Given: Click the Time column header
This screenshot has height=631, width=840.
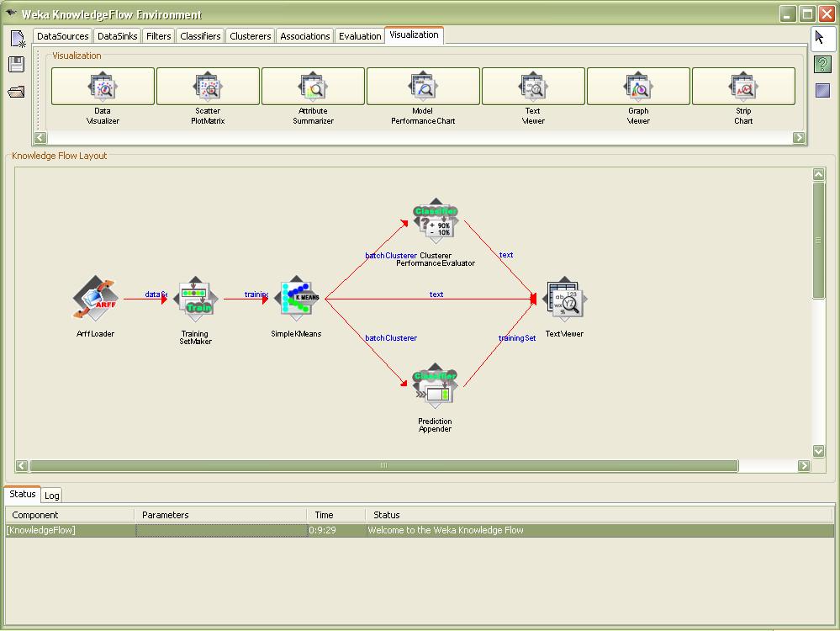Looking at the screenshot, I should [335, 515].
